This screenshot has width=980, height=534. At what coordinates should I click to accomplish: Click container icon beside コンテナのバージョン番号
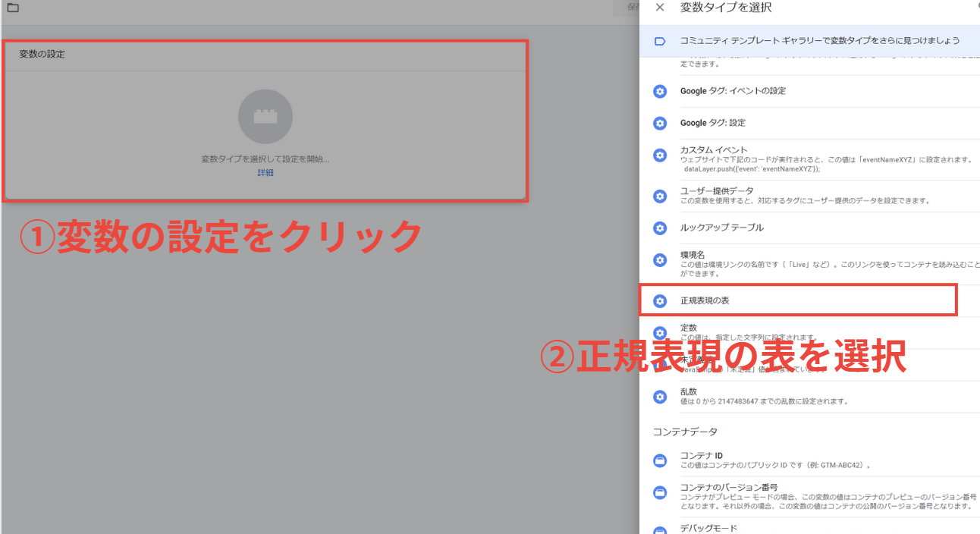[660, 492]
